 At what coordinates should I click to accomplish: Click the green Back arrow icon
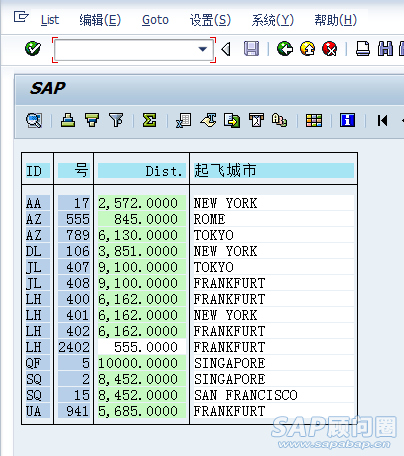click(285, 49)
